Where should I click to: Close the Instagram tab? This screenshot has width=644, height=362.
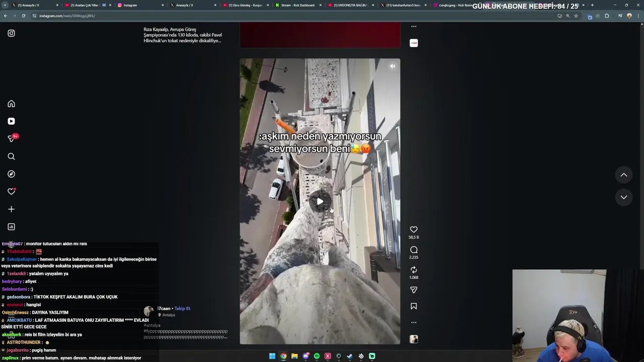pyautogui.click(x=163, y=5)
